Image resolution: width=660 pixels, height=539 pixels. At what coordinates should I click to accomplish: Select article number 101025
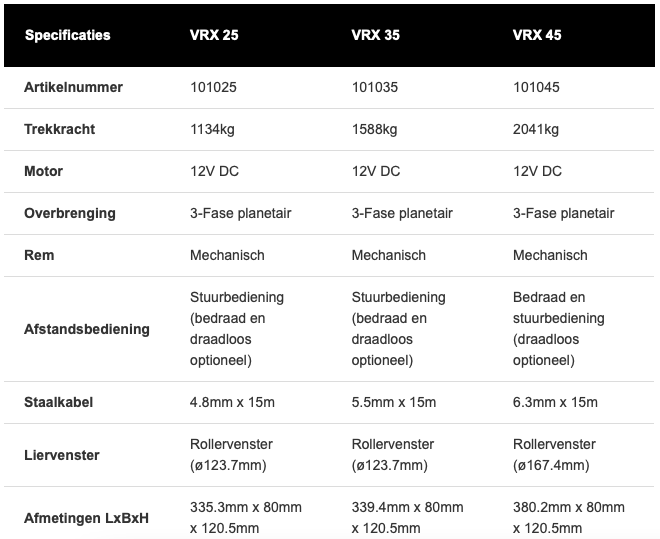[213, 87]
